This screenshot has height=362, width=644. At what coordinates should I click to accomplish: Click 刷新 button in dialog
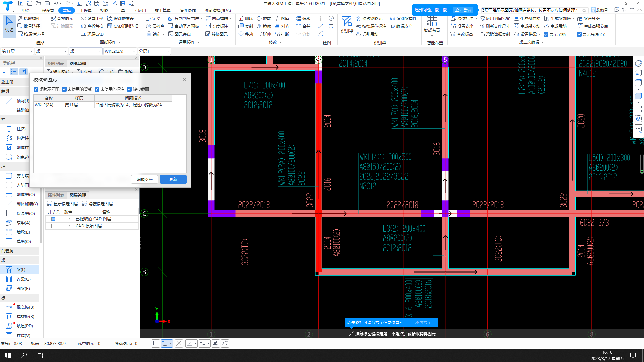(173, 179)
